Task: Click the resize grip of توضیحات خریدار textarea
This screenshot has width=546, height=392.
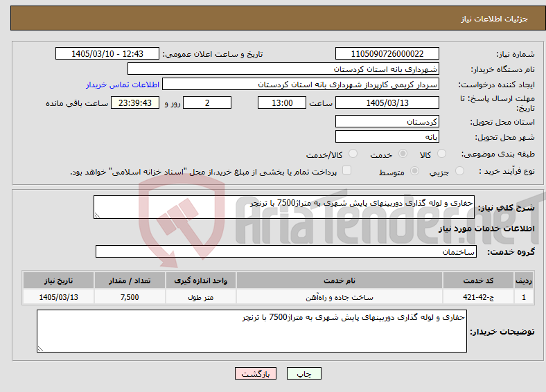Action: 40,348
